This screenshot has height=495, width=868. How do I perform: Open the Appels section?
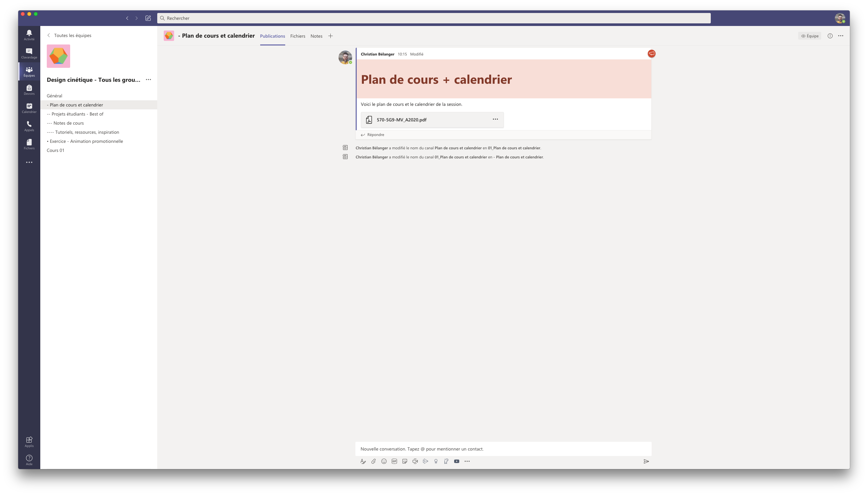[29, 127]
